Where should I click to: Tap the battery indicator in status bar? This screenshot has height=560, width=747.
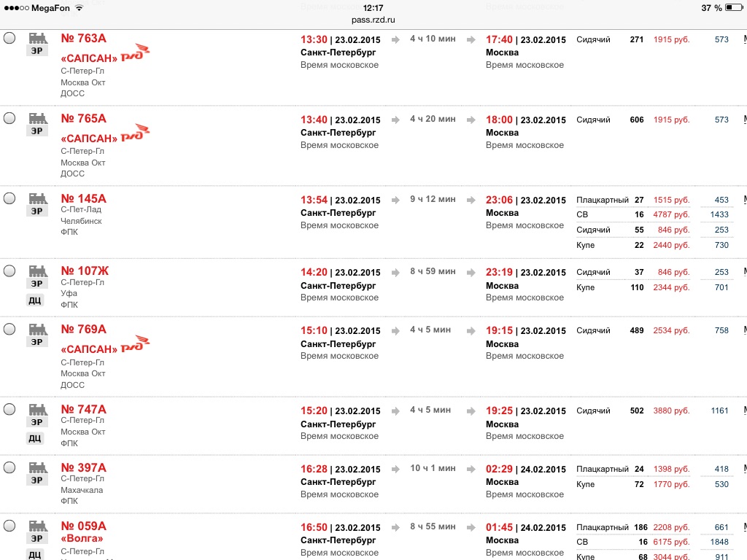tap(734, 7)
